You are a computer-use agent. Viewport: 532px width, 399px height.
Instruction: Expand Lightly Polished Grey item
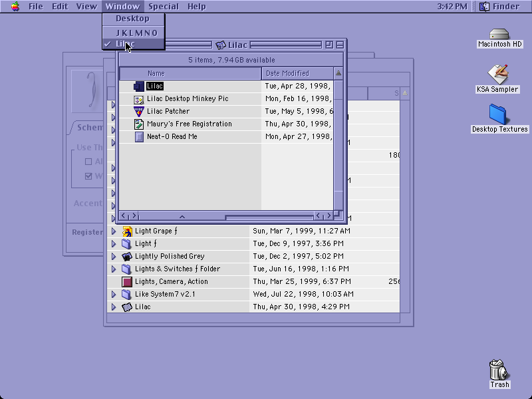(x=114, y=257)
